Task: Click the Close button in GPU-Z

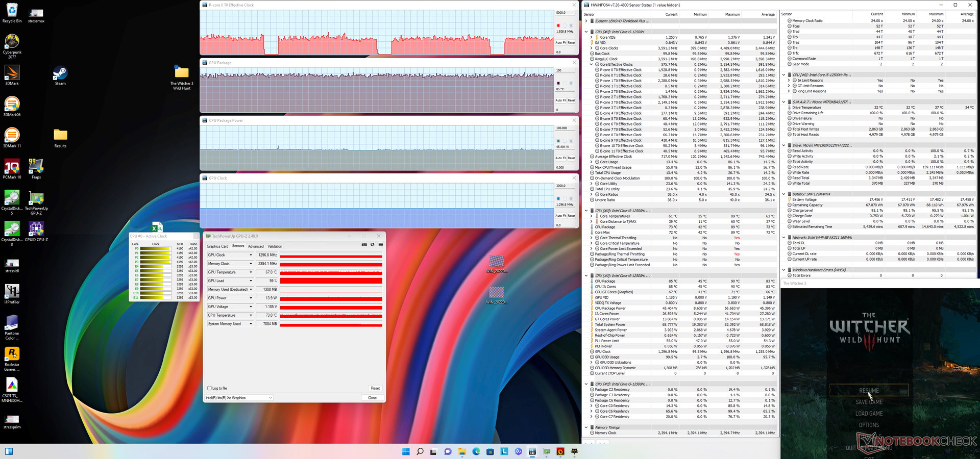Action: [x=372, y=398]
